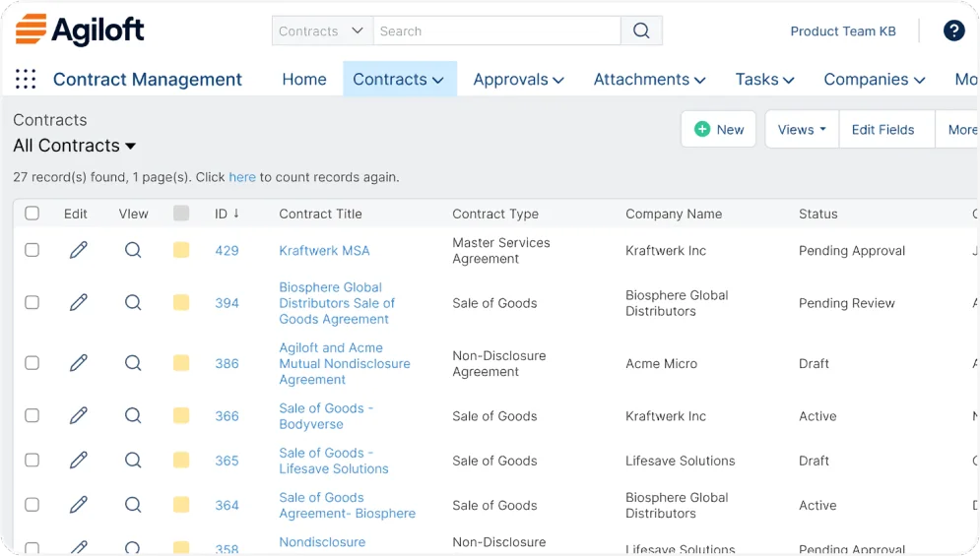The image size is (980, 556).
Task: Click the Company Name column header
Action: (x=673, y=214)
